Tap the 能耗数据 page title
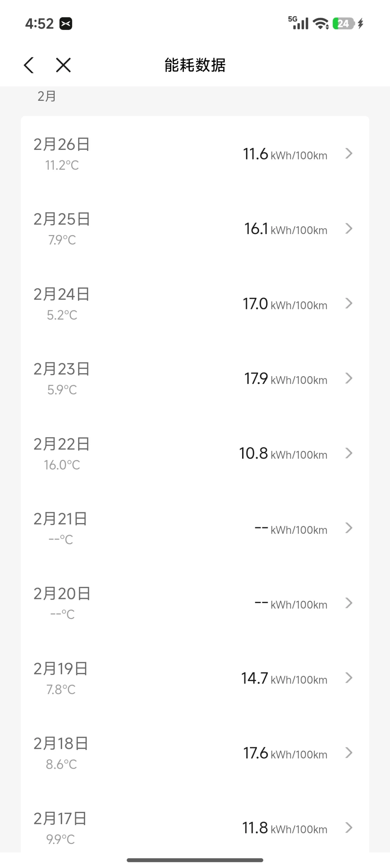Image resolution: width=390 pixels, height=868 pixels. tap(195, 65)
